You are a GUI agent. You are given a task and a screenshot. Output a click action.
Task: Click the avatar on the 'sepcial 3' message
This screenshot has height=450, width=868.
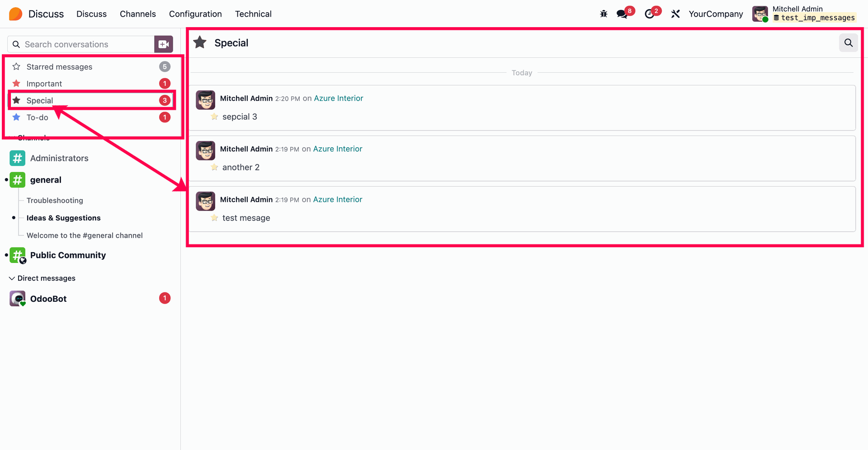(x=205, y=100)
